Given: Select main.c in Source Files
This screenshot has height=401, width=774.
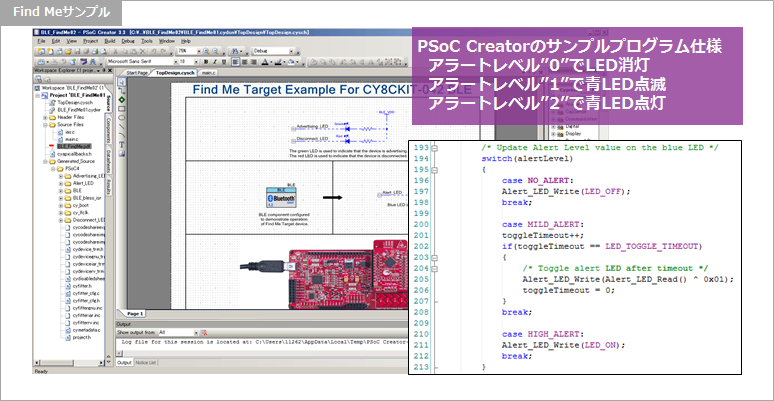Looking at the screenshot, I should click(x=72, y=139).
